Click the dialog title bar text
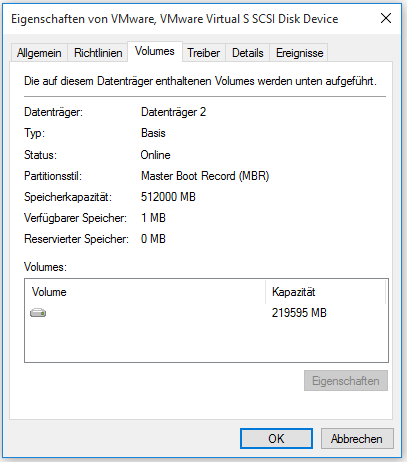Image resolution: width=407 pixels, height=462 pixels. coord(175,19)
